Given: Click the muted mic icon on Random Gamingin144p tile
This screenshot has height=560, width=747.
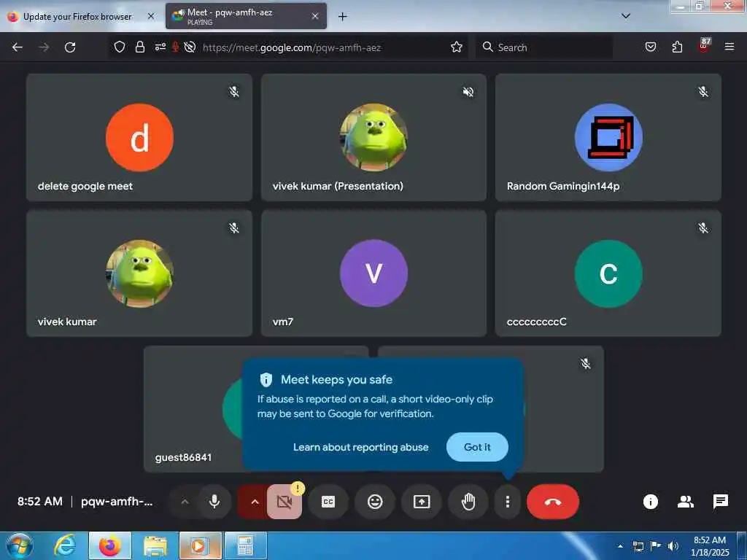Looking at the screenshot, I should click(703, 91).
